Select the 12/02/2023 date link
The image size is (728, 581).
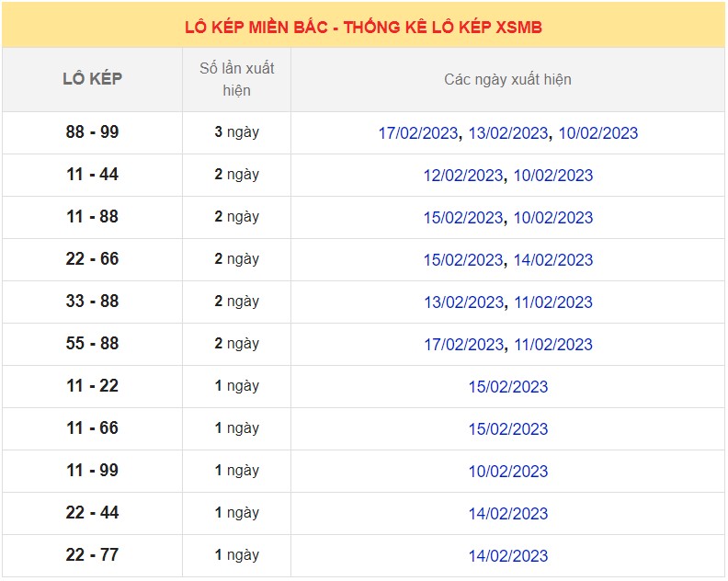coord(462,176)
